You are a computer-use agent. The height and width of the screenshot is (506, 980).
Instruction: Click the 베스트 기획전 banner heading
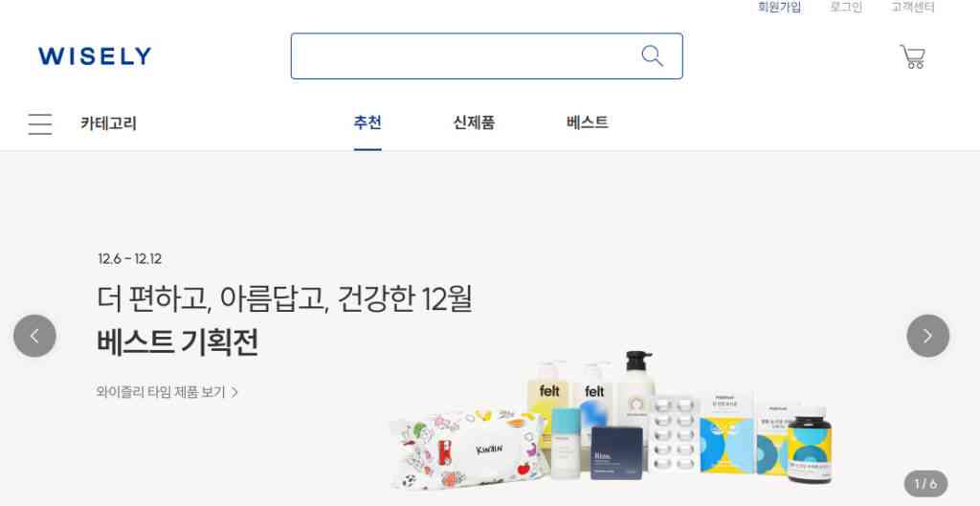tap(177, 341)
